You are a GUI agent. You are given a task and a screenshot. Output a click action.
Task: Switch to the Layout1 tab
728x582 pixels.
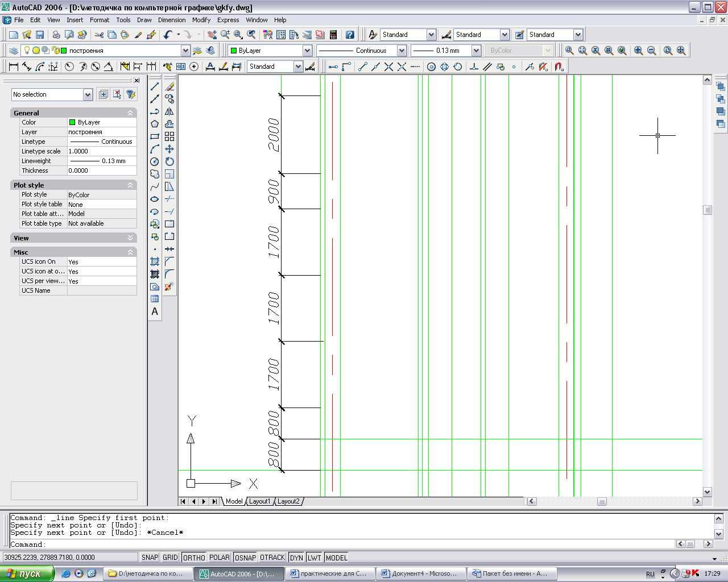pyautogui.click(x=260, y=501)
